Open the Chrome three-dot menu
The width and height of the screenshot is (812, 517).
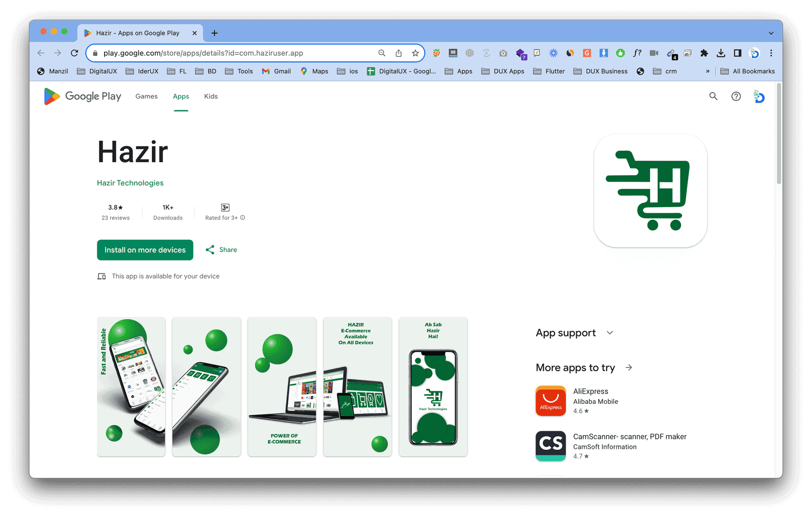(x=771, y=53)
